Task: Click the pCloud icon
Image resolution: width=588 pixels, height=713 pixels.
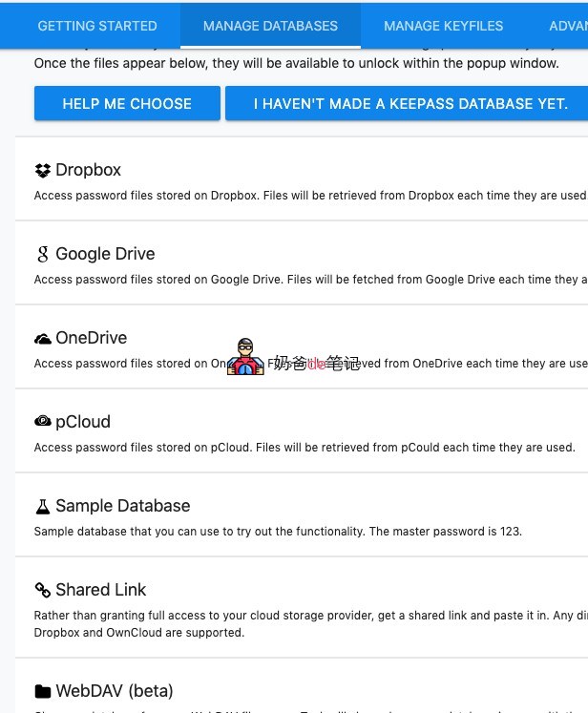Action: [42, 422]
